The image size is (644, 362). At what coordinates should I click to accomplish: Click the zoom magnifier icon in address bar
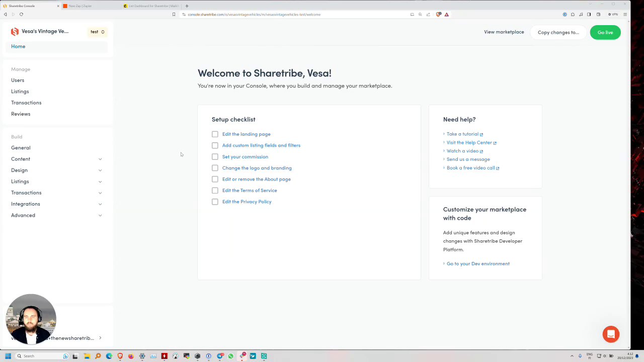pyautogui.click(x=420, y=14)
